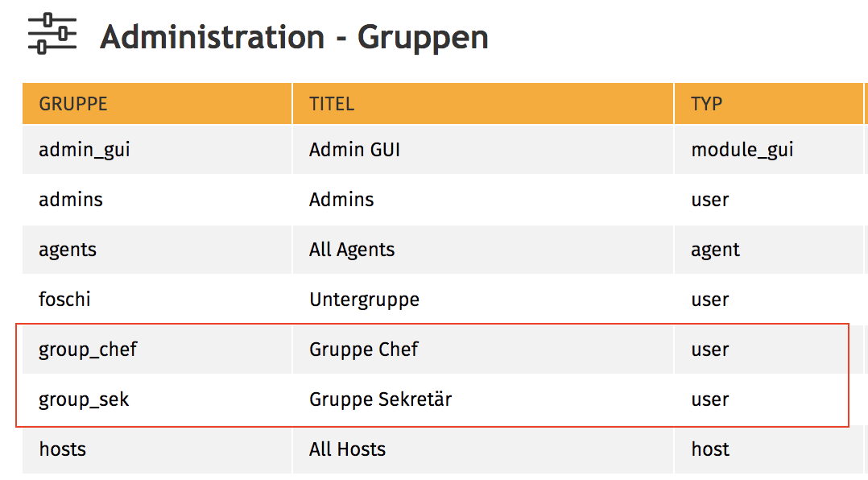Sort by the TITEL column header

pyautogui.click(x=332, y=104)
